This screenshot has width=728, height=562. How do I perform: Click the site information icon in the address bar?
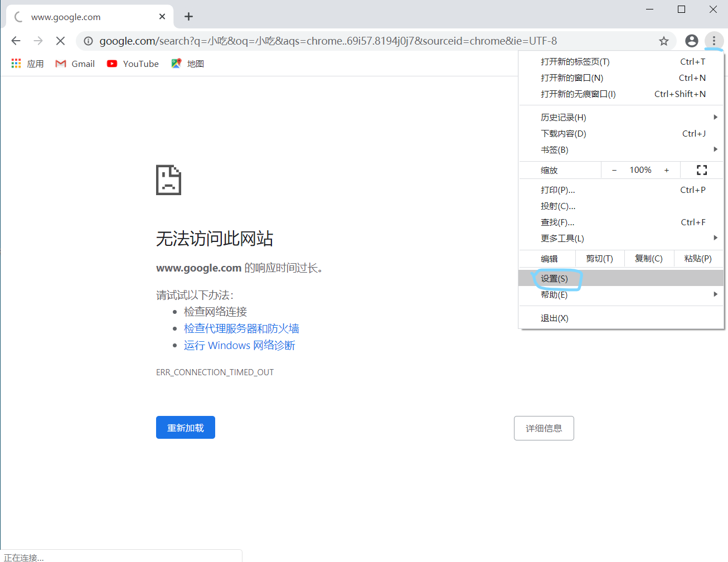88,41
